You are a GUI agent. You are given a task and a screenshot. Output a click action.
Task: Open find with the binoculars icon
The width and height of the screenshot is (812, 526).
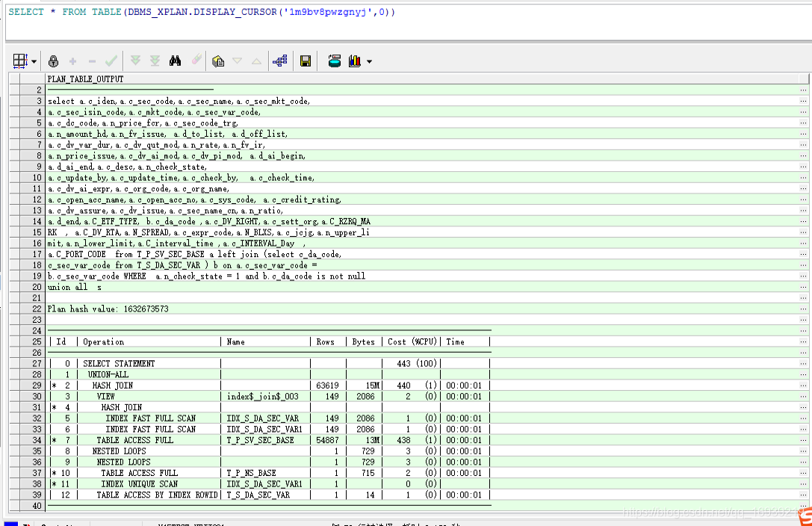[175, 61]
